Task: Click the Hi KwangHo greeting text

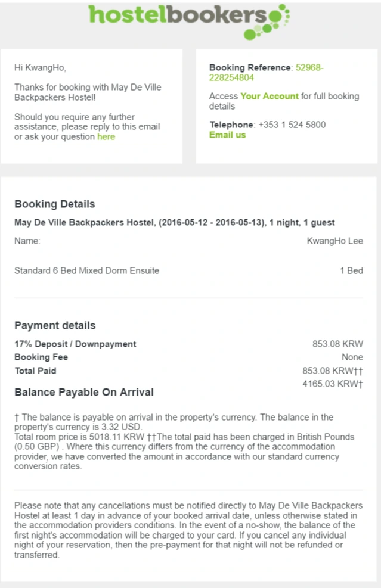Action: [x=40, y=67]
